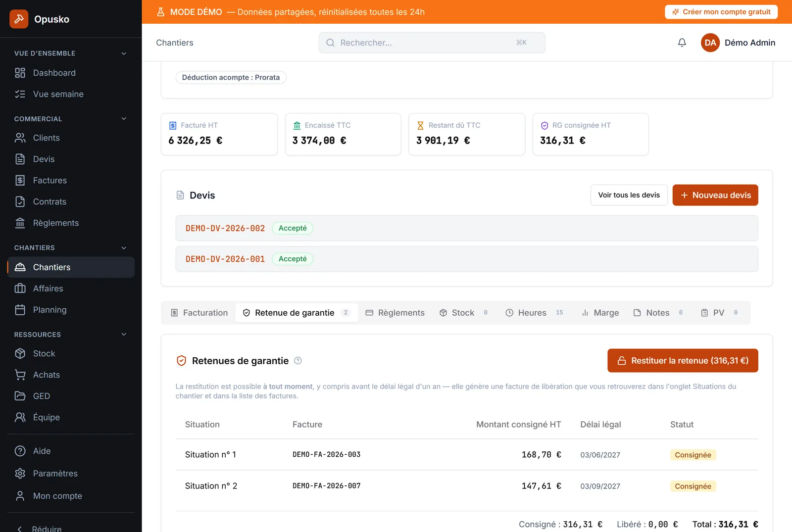Open the Marge tab
792x532 pixels.
click(600, 313)
